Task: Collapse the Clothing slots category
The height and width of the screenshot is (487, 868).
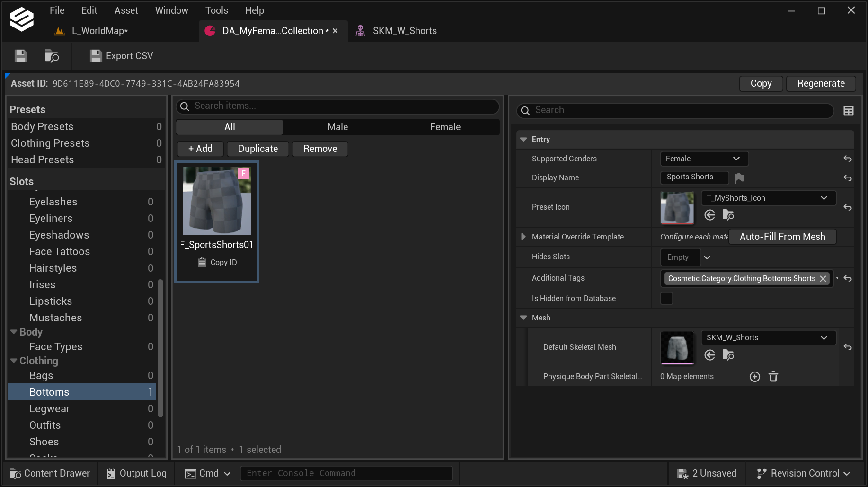Action: (x=14, y=361)
